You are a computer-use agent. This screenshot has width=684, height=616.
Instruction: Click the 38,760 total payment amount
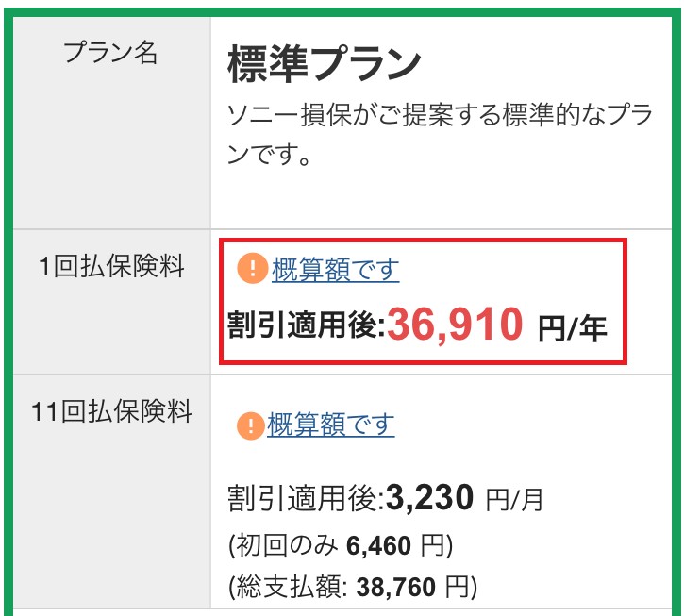coord(398,589)
